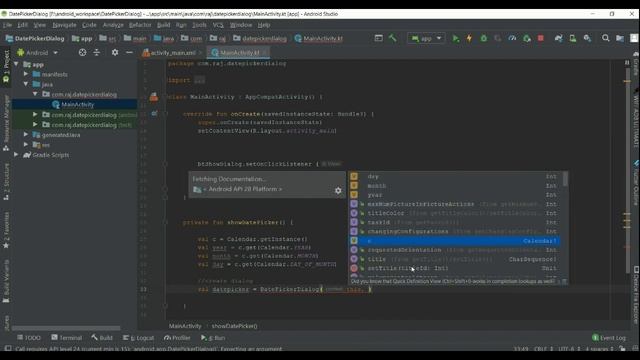Open Project panel settings gear

pyautogui.click(x=115, y=53)
